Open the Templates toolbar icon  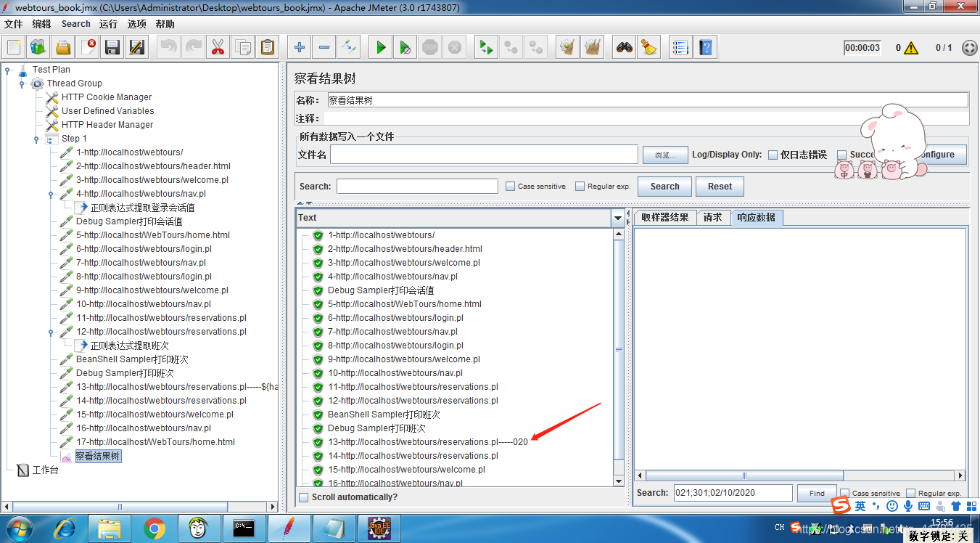click(38, 48)
